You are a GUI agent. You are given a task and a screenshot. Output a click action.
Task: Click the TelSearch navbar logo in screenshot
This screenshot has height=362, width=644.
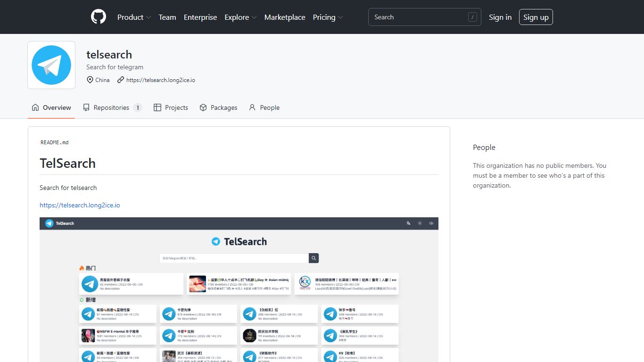click(59, 223)
